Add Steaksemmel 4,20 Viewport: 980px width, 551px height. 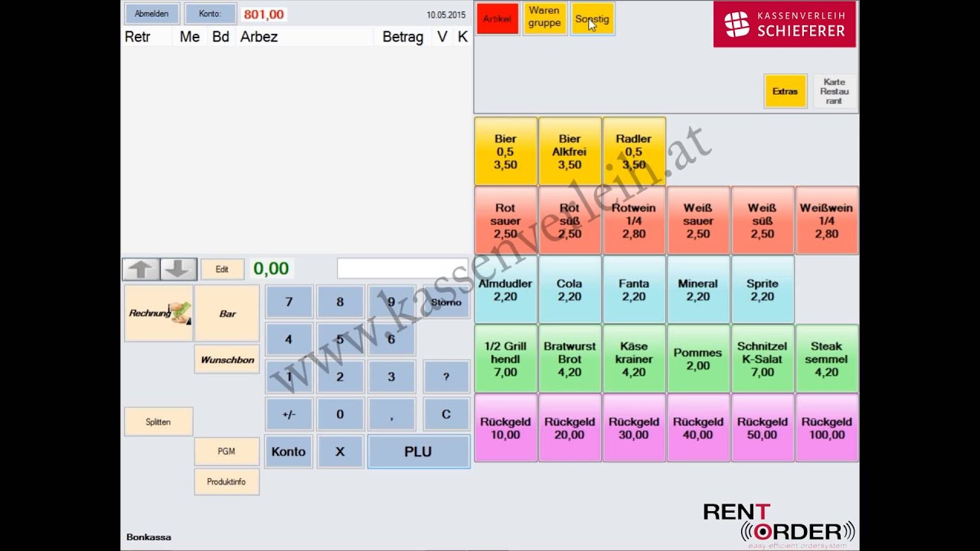pos(827,359)
